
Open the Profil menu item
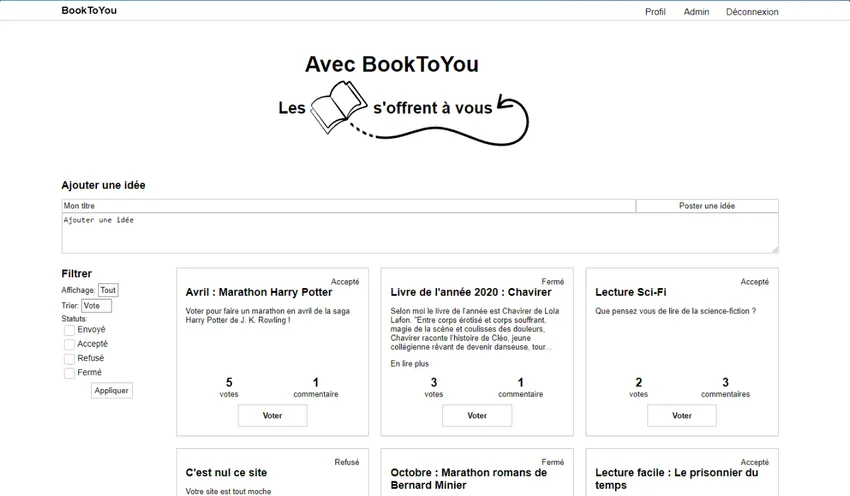click(x=655, y=12)
